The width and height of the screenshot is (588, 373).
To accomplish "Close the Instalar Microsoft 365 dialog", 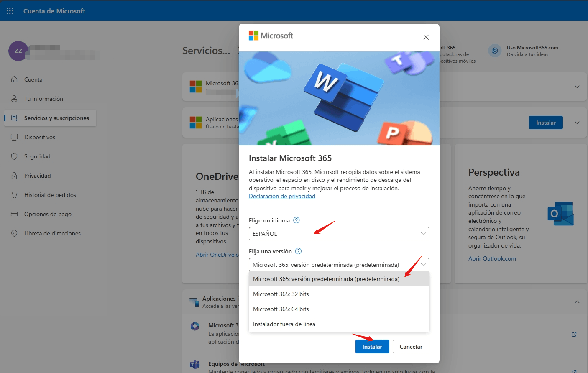I will point(426,37).
